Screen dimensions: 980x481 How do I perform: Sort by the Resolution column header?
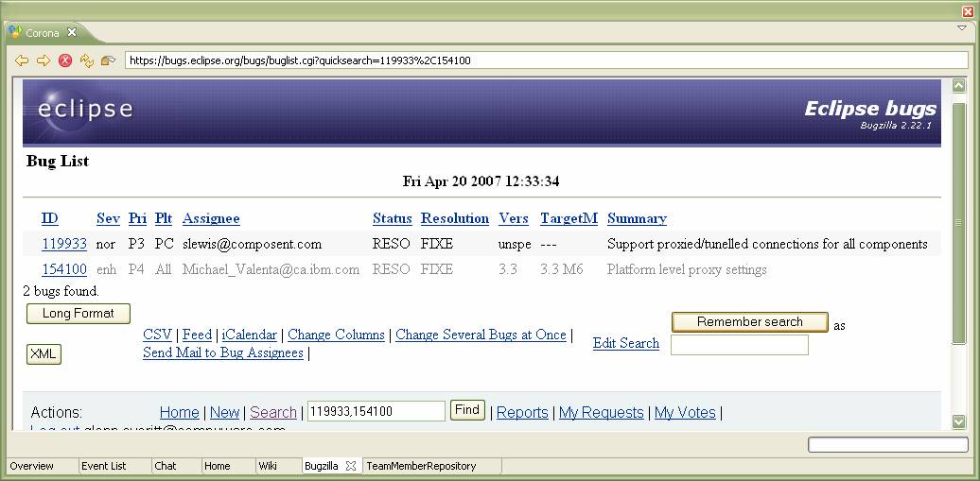(x=455, y=218)
